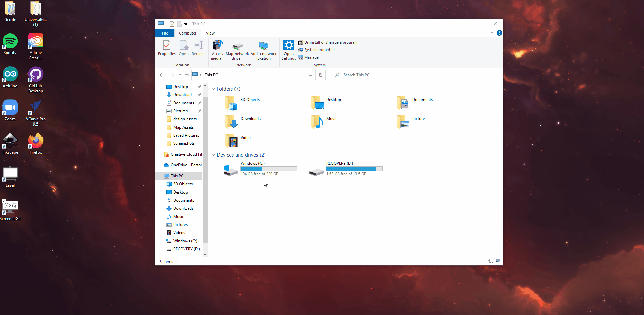Image resolution: width=644 pixels, height=315 pixels.
Task: Open Properties from the ribbon
Action: tap(166, 48)
